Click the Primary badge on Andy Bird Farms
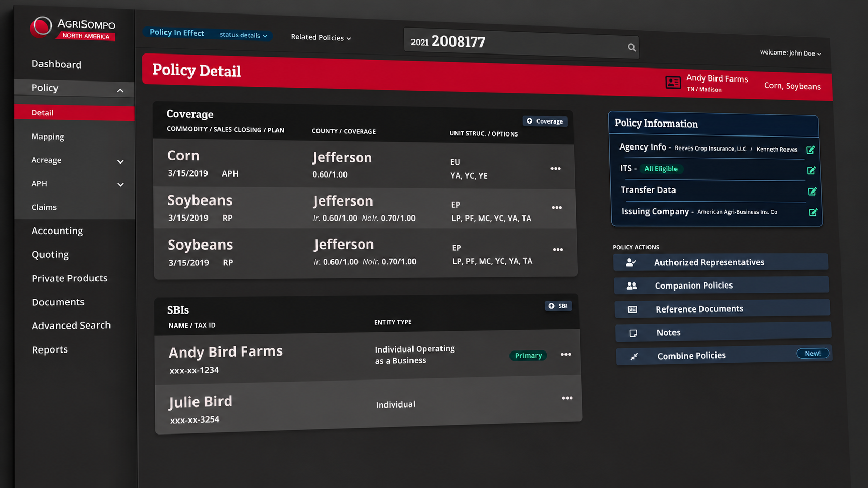The height and width of the screenshot is (488, 868). click(x=528, y=356)
